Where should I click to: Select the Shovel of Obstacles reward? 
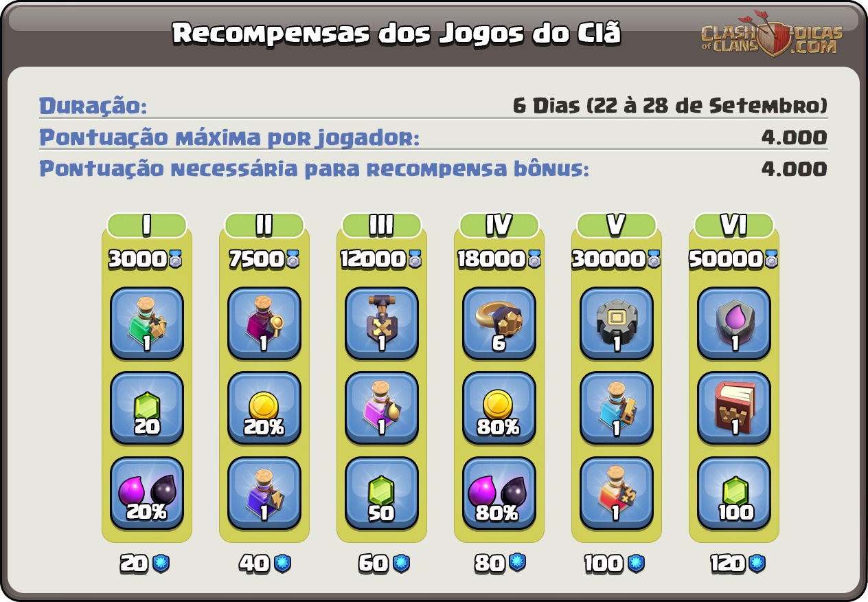(x=382, y=324)
